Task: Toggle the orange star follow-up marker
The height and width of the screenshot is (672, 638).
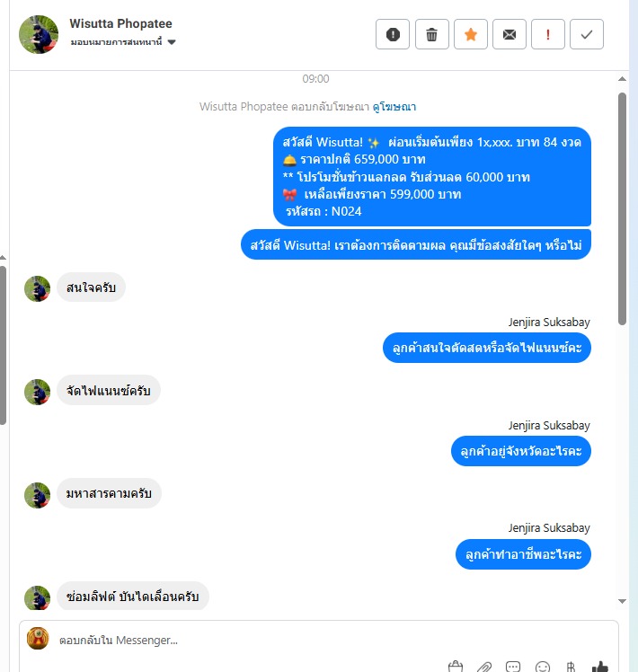Action: point(470,34)
